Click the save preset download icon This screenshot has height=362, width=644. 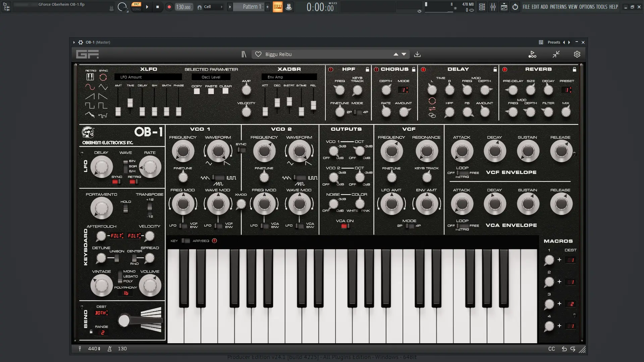point(418,54)
